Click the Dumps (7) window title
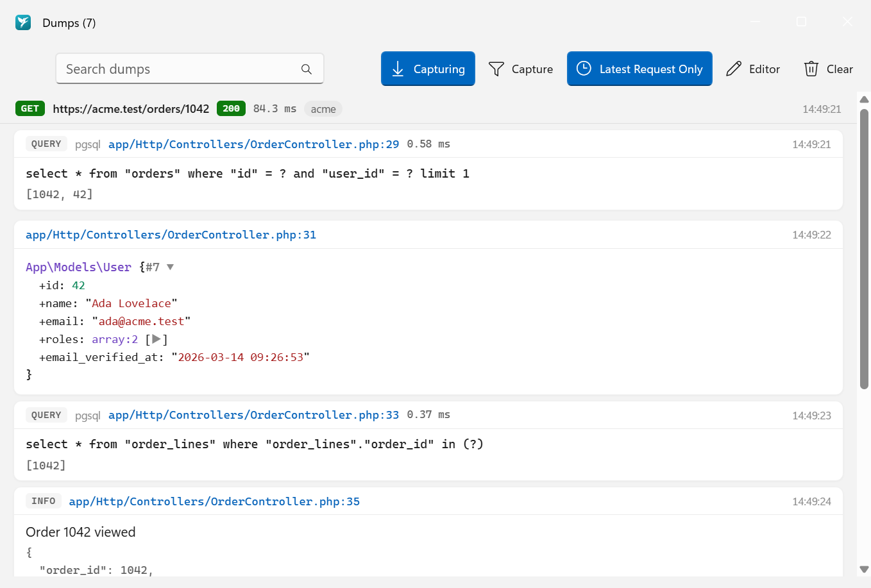 click(x=69, y=23)
